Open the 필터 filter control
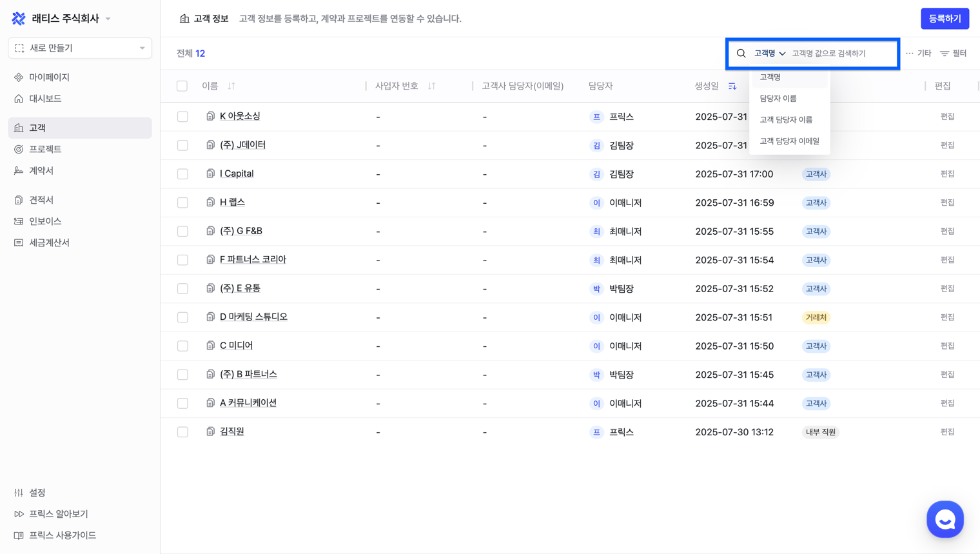The width and height of the screenshot is (980, 554). (x=953, y=54)
